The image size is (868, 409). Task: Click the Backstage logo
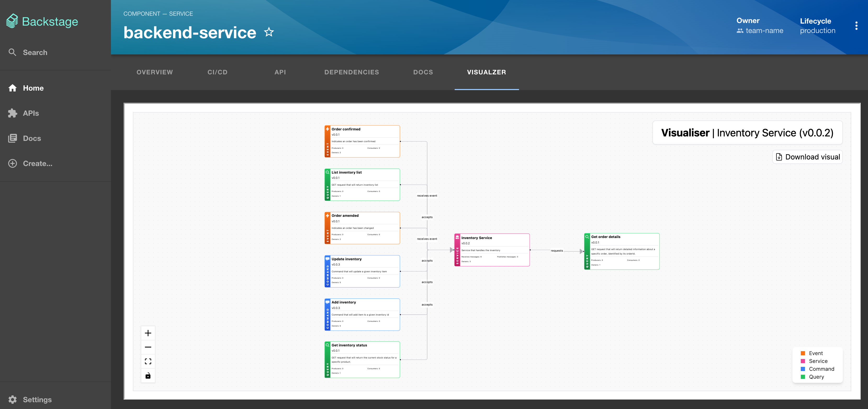(42, 21)
